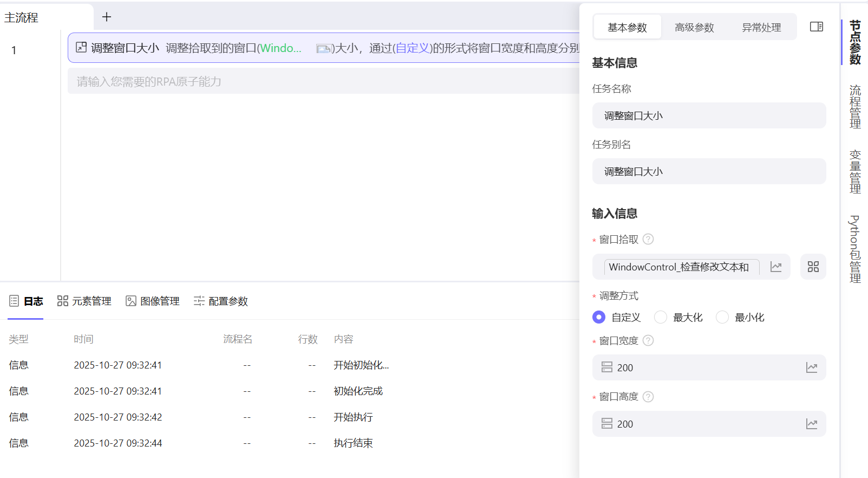Click variable chart icon in WindowControl field
Screen dimensions: 868x478
click(x=776, y=267)
